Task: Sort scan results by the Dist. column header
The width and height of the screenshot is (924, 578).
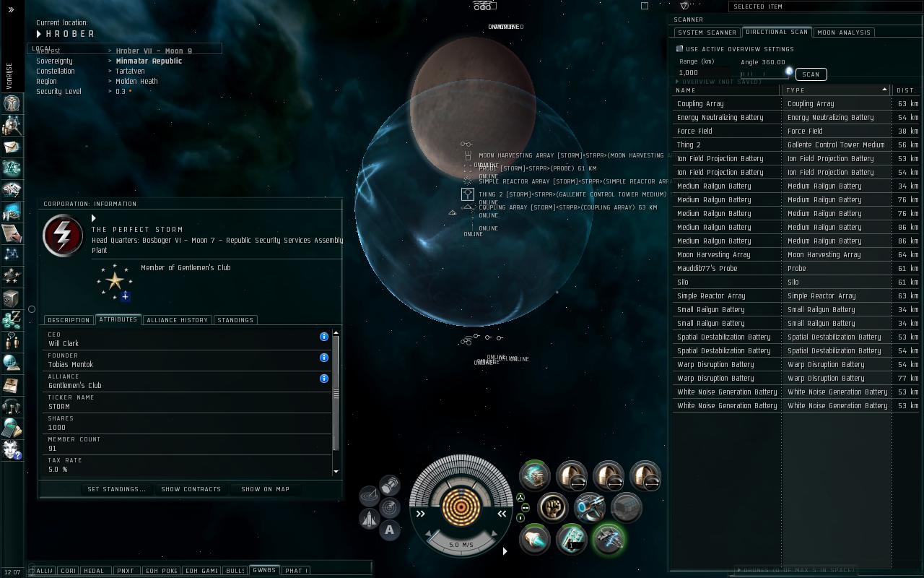Action: (906, 90)
